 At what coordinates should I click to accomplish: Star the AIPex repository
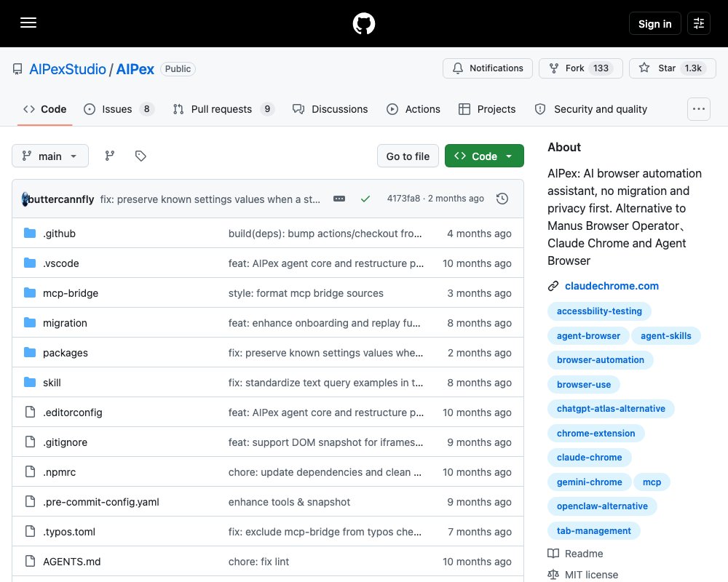(672, 68)
